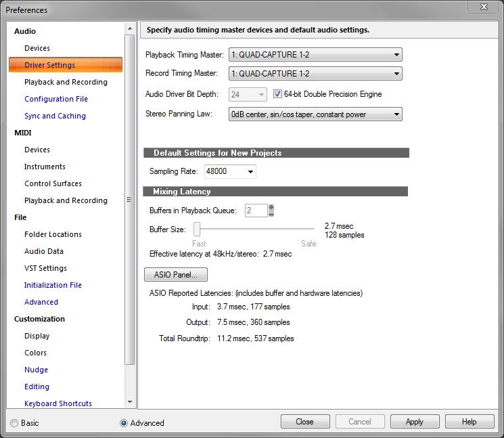Toggle 64-bit Double Precision Engine checkbox

278,94
